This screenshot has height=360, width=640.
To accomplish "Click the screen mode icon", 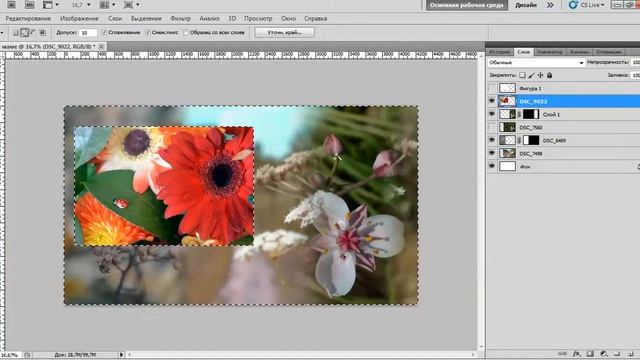I will (128, 5).
